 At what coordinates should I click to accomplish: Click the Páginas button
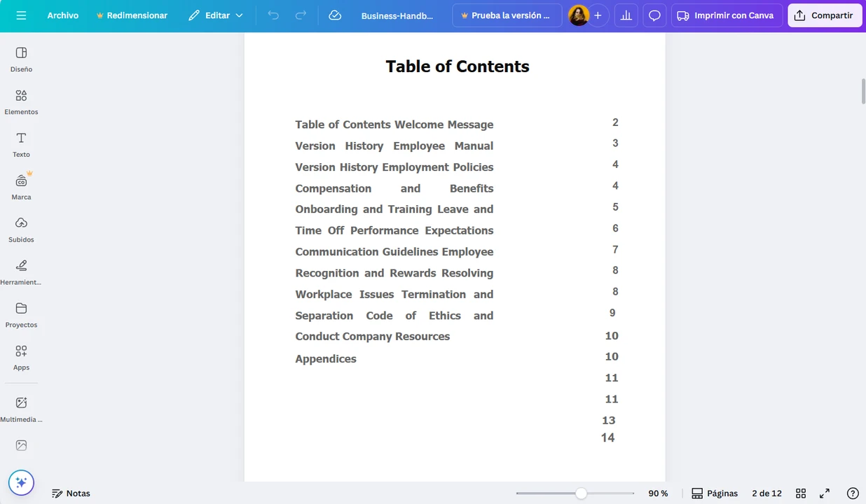click(x=715, y=493)
